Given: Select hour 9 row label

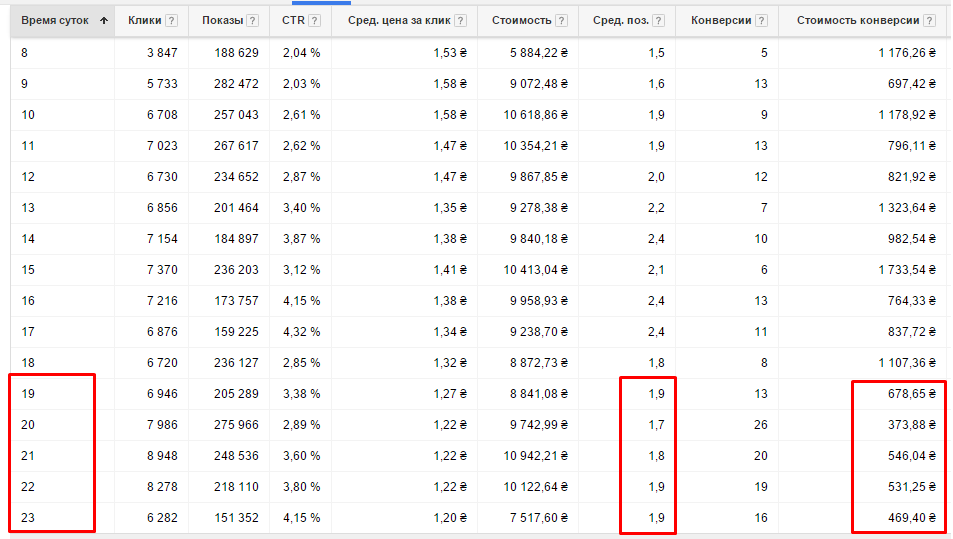Looking at the screenshot, I should (x=24, y=84).
